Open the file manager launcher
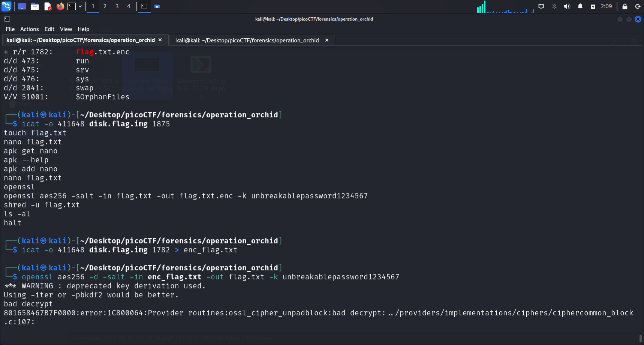 click(35, 6)
